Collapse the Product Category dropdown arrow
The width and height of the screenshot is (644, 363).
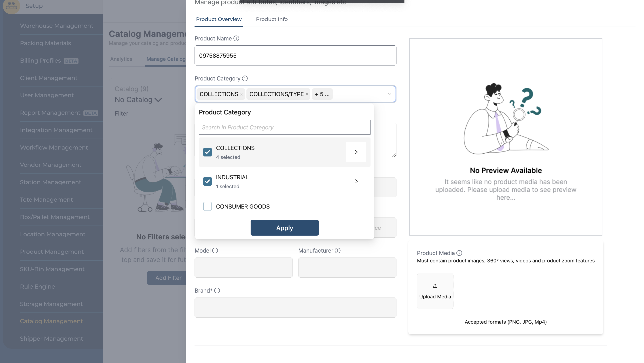tap(389, 94)
